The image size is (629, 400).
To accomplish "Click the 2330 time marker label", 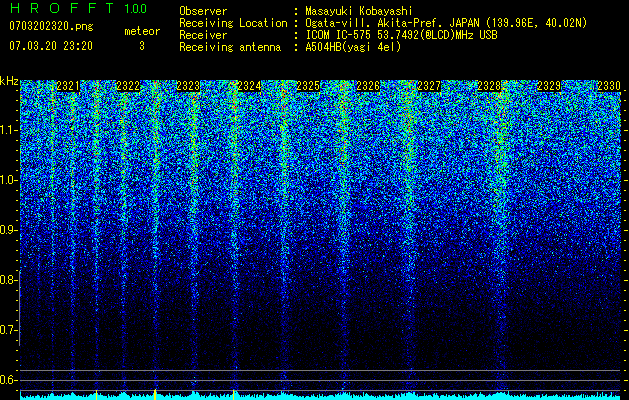I will pos(609,86).
